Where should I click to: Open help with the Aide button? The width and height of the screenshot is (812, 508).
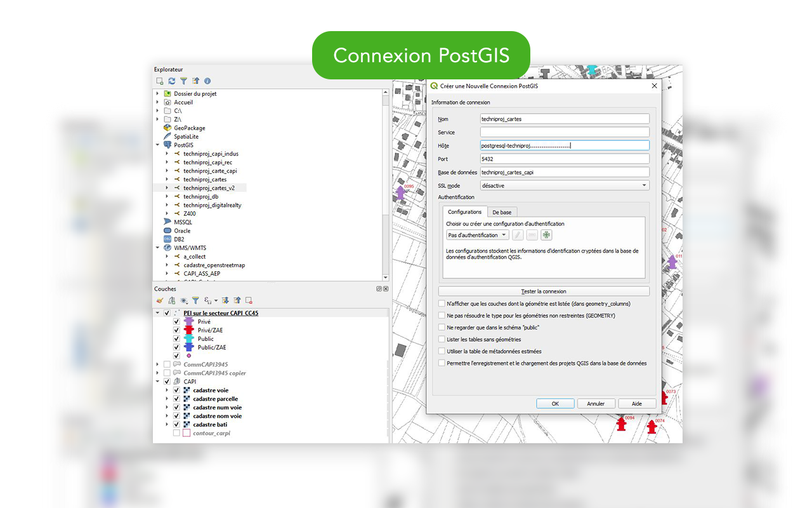(x=637, y=403)
